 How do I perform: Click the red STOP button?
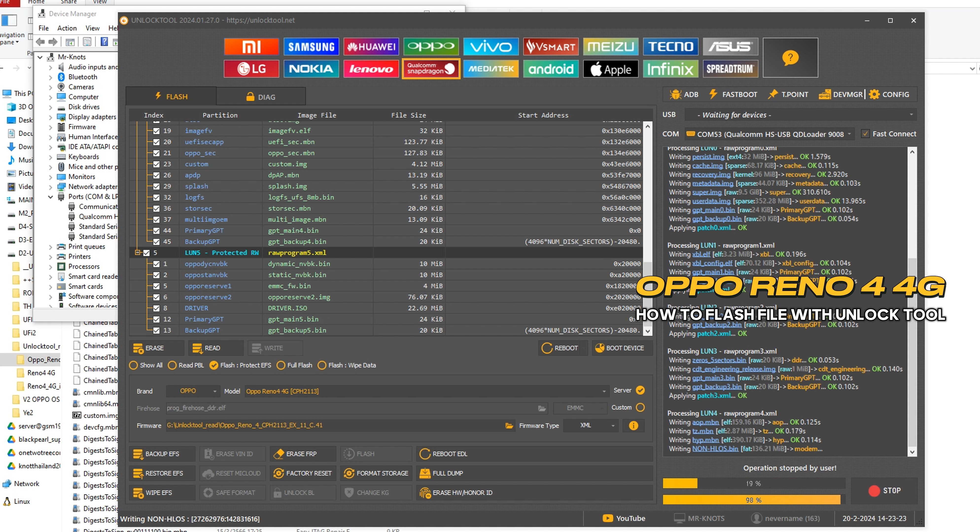(884, 491)
